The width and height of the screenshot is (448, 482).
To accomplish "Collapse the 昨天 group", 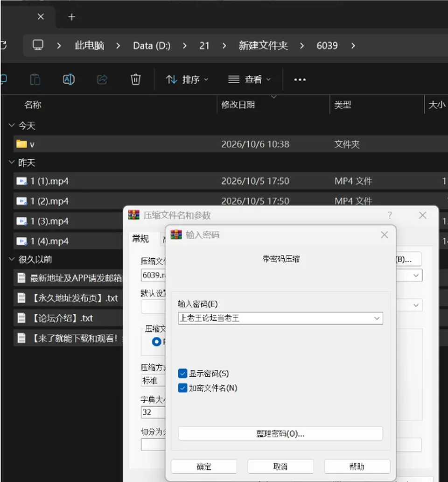I will point(12,162).
